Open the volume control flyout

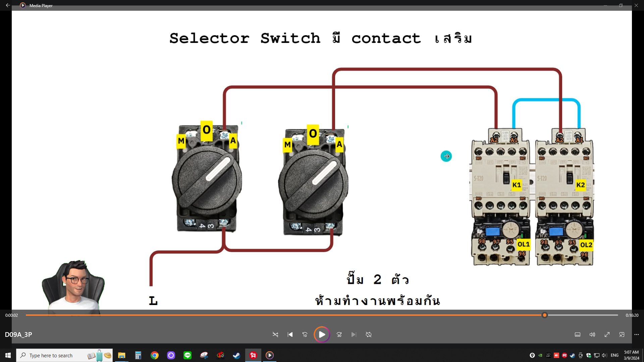point(592,335)
